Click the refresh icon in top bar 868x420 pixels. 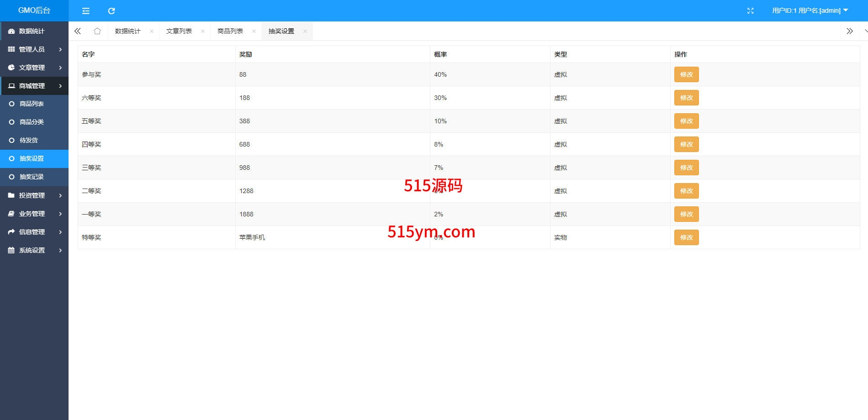click(111, 11)
